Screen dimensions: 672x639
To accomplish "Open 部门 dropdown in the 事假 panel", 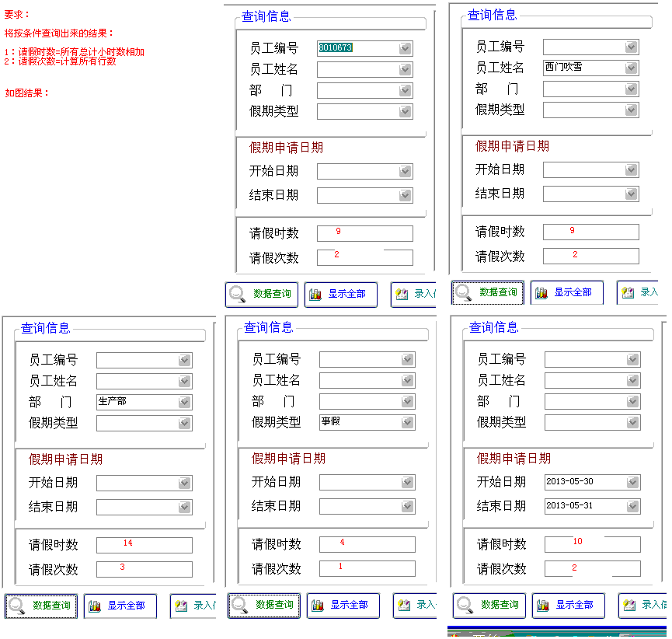I will click(407, 401).
